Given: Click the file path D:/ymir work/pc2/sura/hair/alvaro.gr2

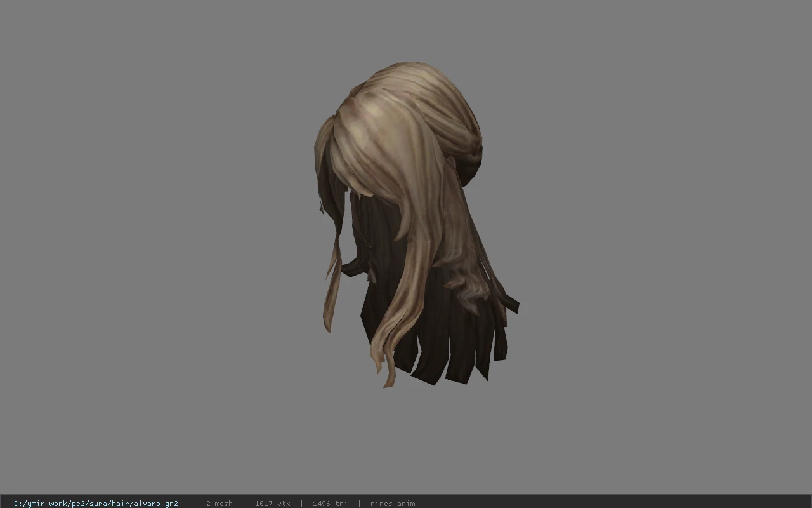Looking at the screenshot, I should [96, 504].
